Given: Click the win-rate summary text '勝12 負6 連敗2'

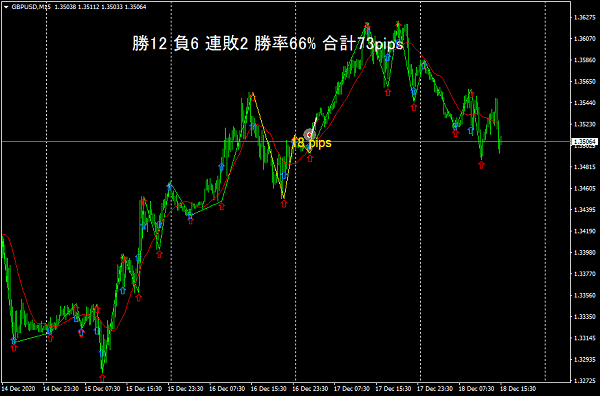Looking at the screenshot, I should pos(190,44).
